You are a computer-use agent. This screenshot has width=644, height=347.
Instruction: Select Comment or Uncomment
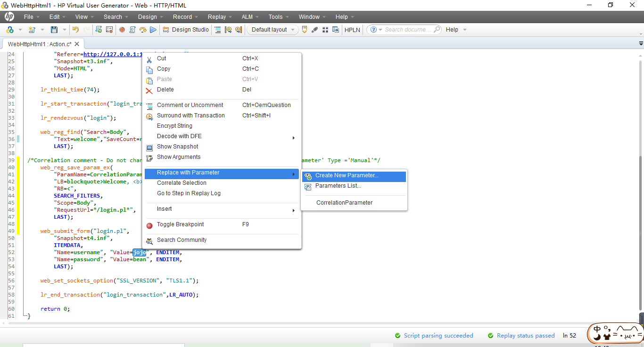click(x=222, y=105)
